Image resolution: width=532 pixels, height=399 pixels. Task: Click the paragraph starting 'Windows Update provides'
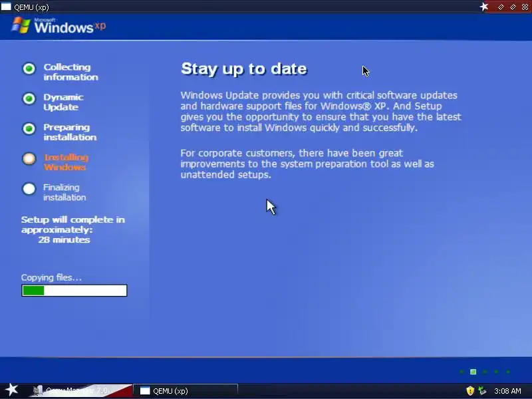click(321, 111)
